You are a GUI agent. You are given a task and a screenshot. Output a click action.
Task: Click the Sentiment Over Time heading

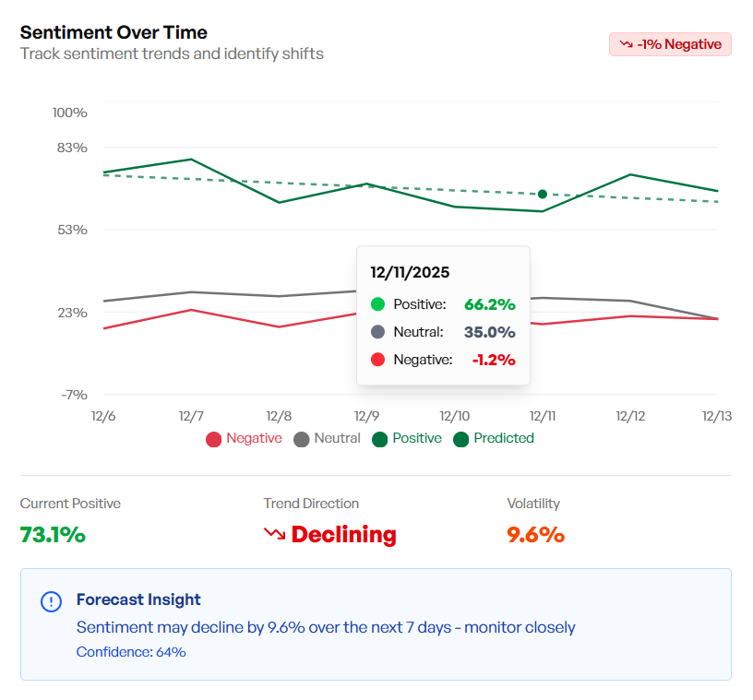(x=114, y=33)
